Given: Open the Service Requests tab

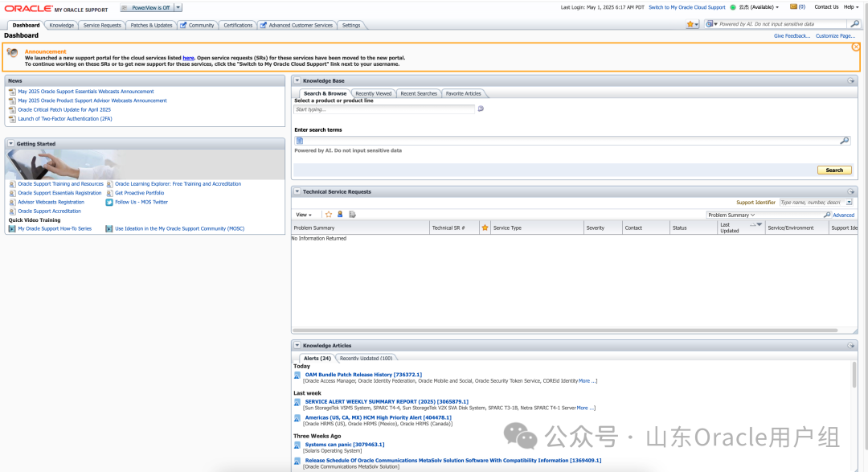Looking at the screenshot, I should [102, 25].
